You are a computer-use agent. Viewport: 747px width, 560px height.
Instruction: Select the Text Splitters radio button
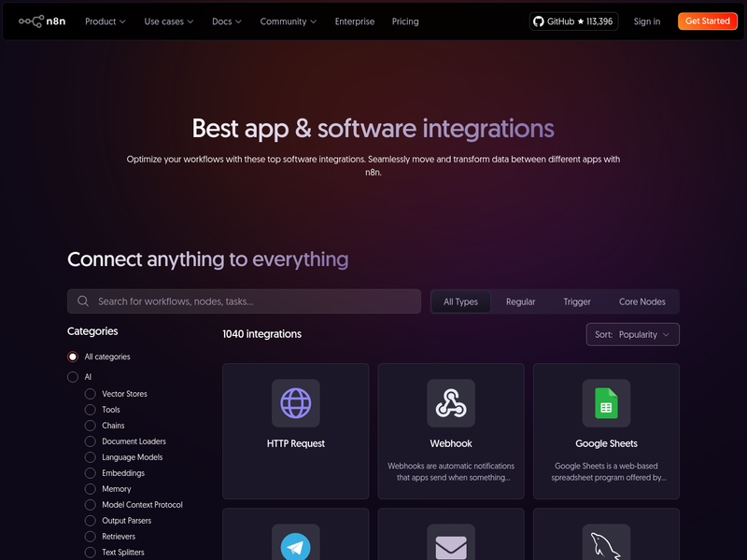pyautogui.click(x=90, y=553)
